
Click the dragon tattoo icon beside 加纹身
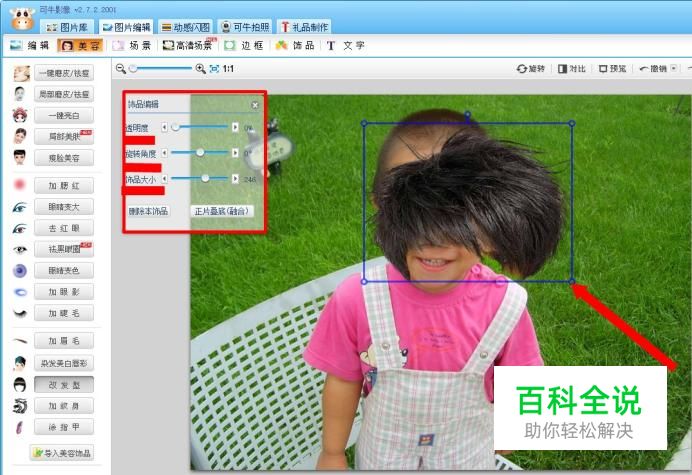[x=20, y=406]
